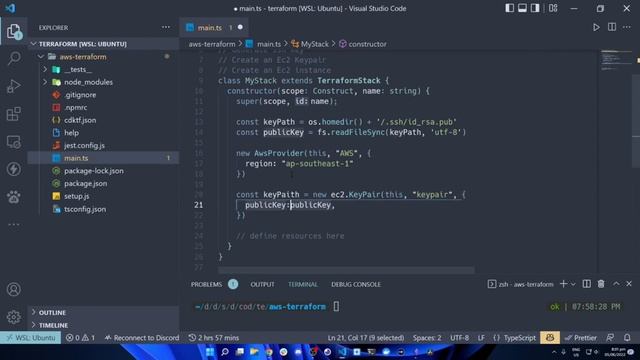Show additional views ellipsis in activity bar
640x360 pixels.
point(13,224)
